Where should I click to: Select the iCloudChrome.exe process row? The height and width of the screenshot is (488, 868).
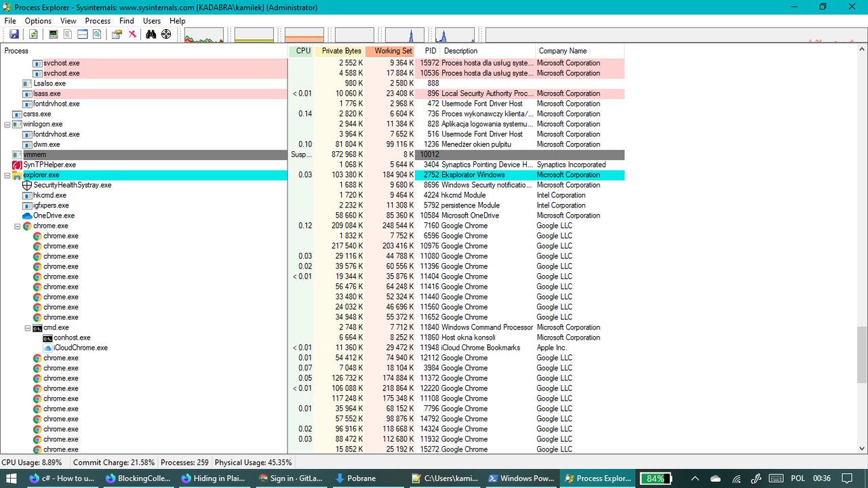[x=80, y=348]
